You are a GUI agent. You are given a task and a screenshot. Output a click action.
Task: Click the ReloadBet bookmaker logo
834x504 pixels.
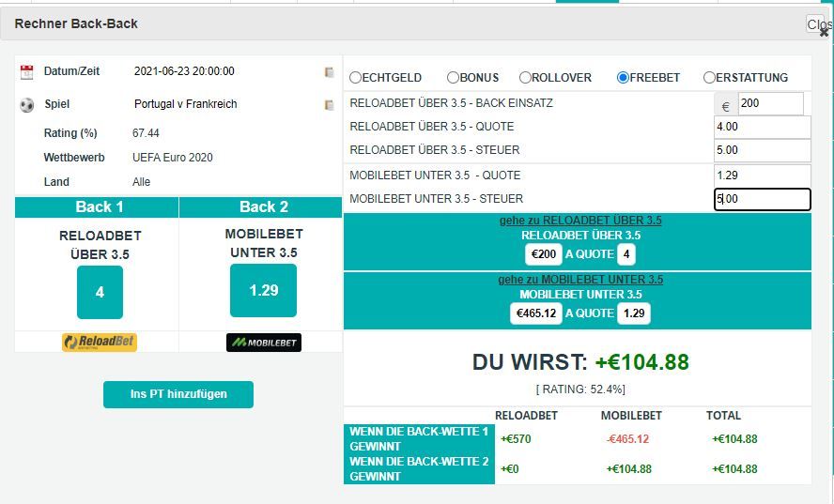pyautogui.click(x=100, y=342)
